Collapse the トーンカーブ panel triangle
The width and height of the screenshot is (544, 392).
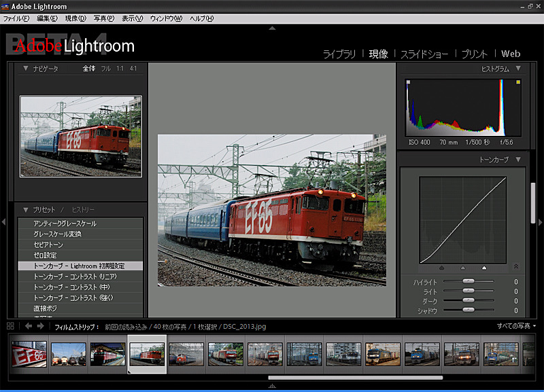click(x=518, y=160)
